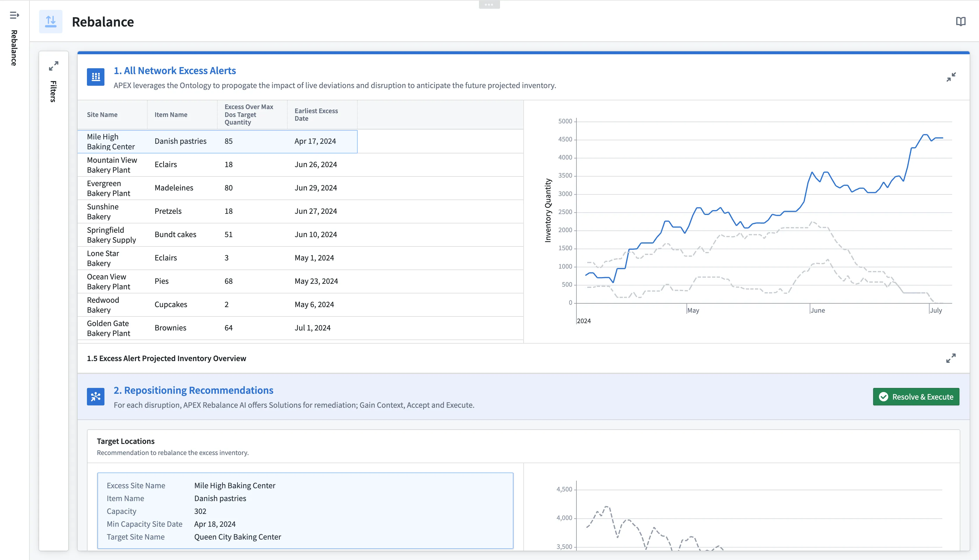
Task: Select the Golden Gate Bakery Plant Brownies row
Action: tap(217, 328)
